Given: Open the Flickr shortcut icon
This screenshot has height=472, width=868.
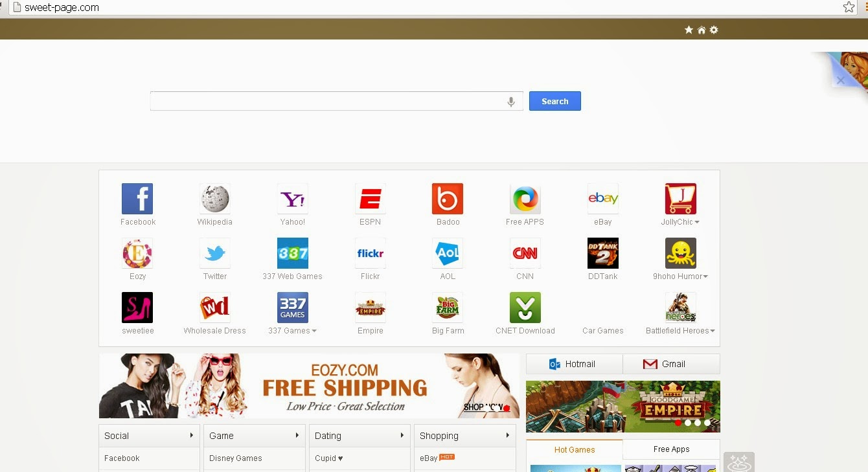Looking at the screenshot, I should point(371,253).
